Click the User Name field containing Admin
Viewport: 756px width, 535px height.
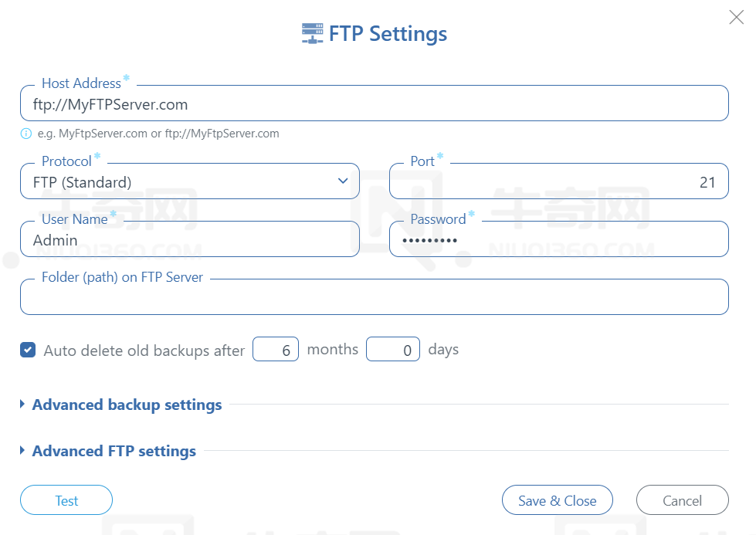[x=190, y=239]
